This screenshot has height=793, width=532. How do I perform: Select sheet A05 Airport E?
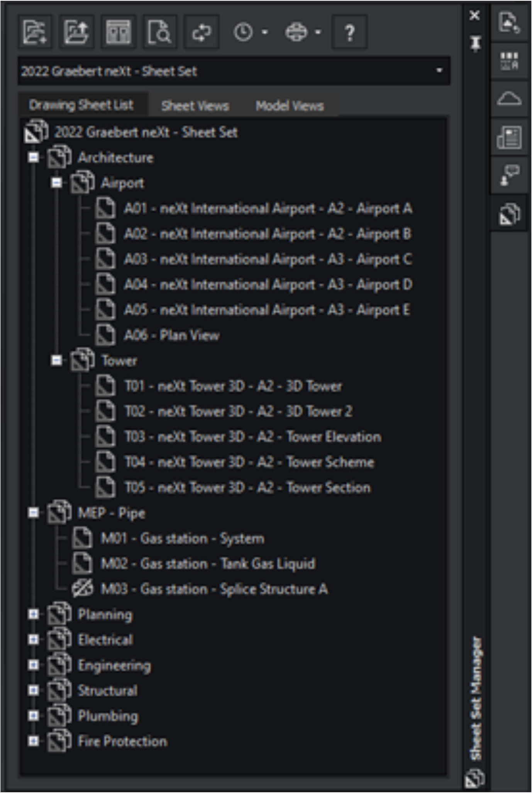(x=267, y=310)
